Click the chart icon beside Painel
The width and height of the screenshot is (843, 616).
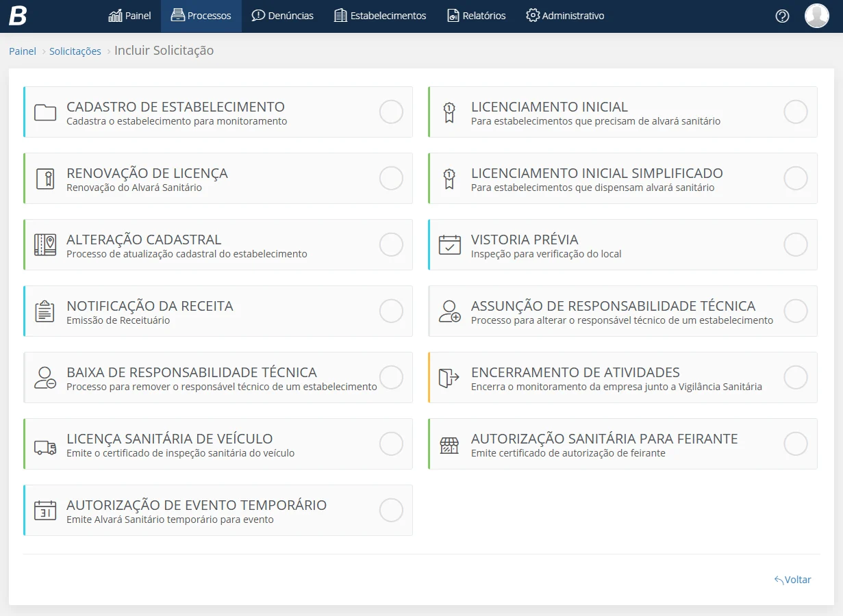tap(116, 16)
